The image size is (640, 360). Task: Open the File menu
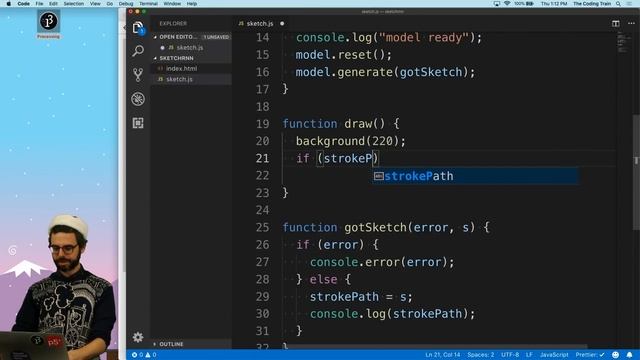pyautogui.click(x=39, y=4)
